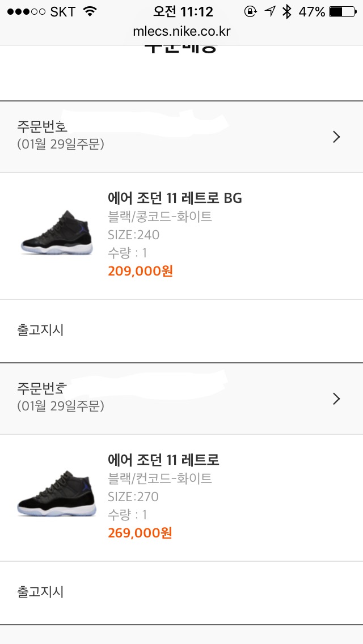
Task: Tap the 269,000원 price
Action: 140,533
